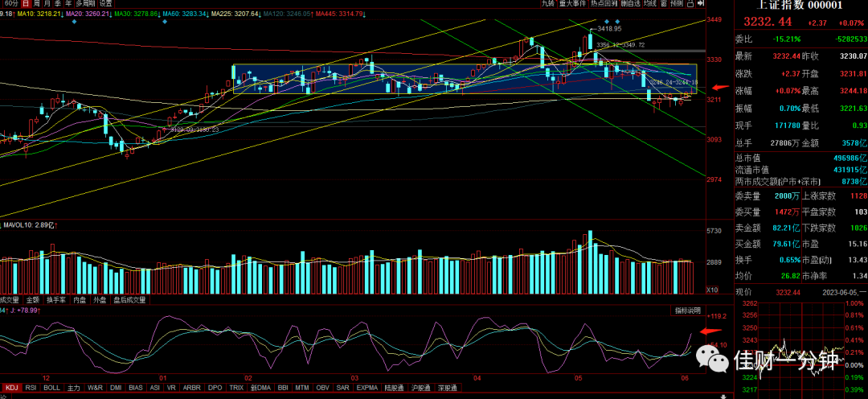The image size is (868, 399).
Task: Click the MA20 purple legend label
Action: 88,12
